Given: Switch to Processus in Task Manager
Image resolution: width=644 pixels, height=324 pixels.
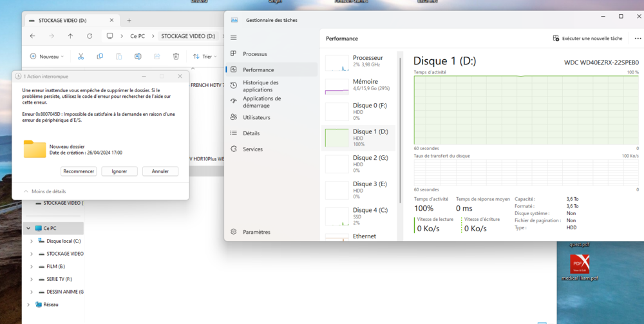Looking at the screenshot, I should point(254,54).
